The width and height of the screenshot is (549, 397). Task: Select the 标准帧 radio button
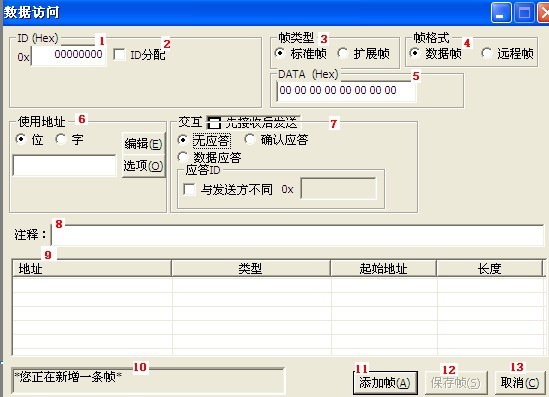280,53
